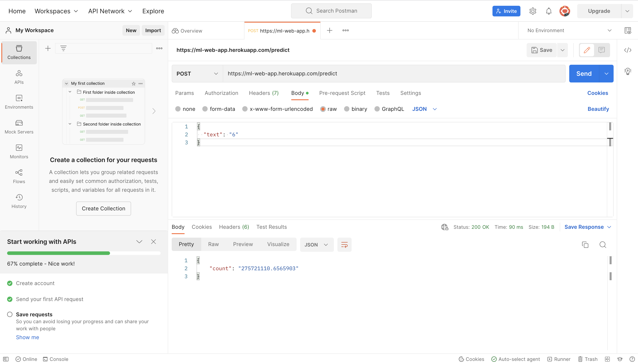Copy the response body using the copy icon
Viewport: 638px width, 364px height.
[585, 245]
